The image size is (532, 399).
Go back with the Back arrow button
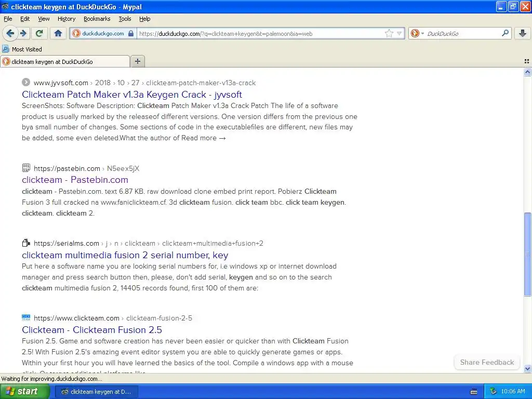tap(10, 33)
